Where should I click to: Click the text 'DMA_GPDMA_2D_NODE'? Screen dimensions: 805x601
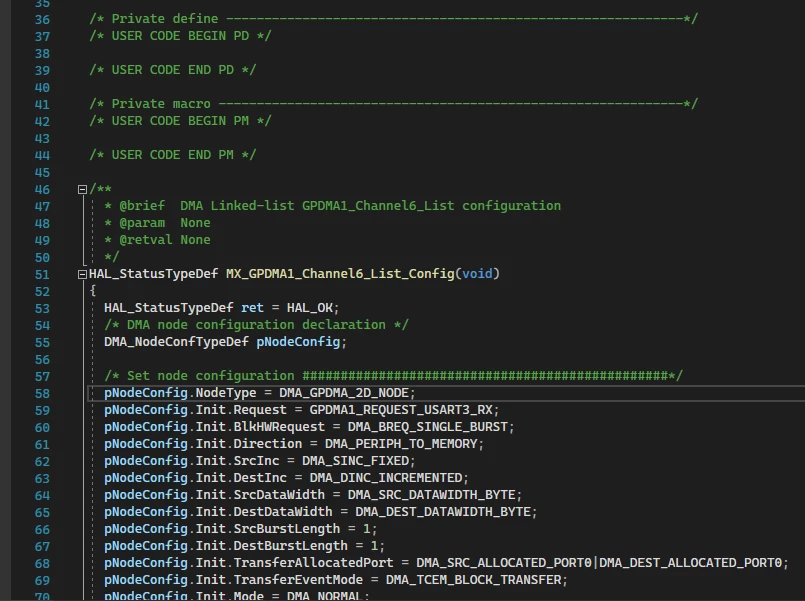[343, 393]
